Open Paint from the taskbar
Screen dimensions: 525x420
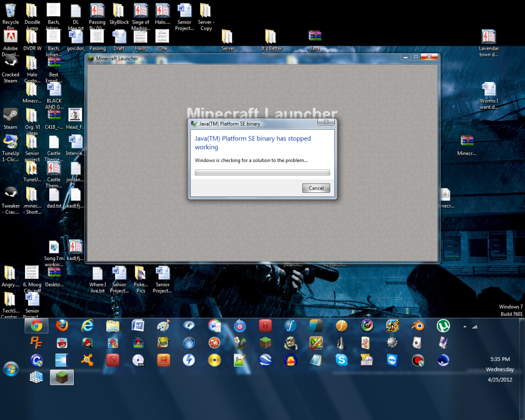(164, 326)
